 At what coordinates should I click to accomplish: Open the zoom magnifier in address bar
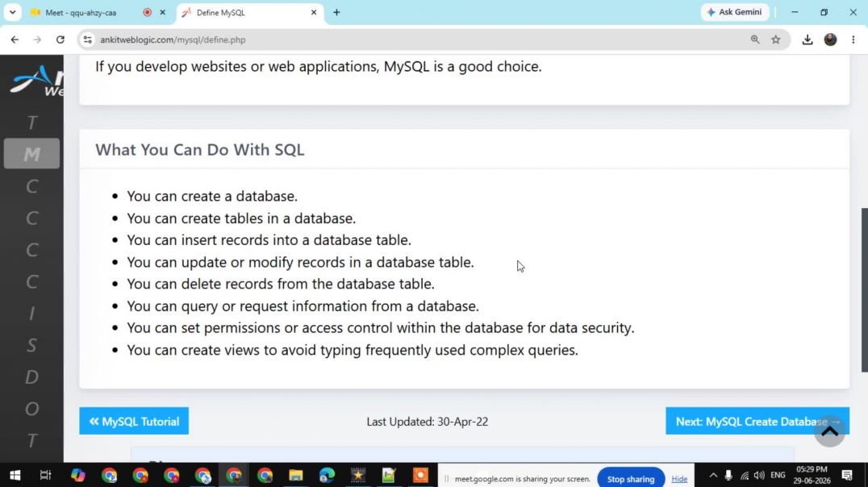pos(754,40)
